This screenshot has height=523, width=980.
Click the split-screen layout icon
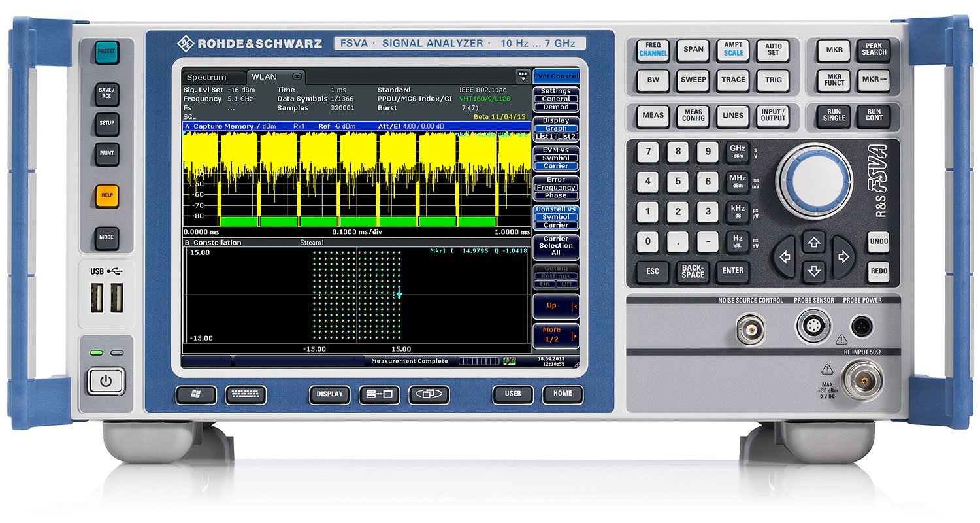click(x=379, y=394)
